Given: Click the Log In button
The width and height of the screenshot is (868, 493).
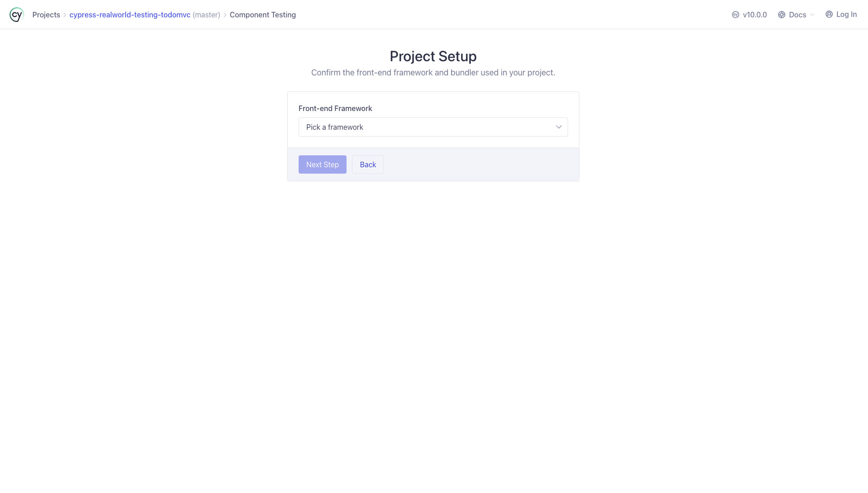Looking at the screenshot, I should pos(841,14).
